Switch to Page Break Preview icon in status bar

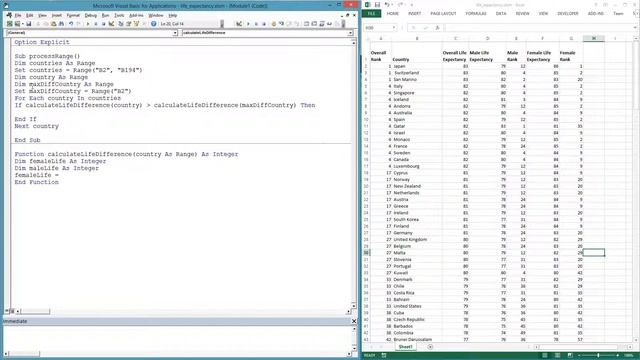(x=570, y=356)
